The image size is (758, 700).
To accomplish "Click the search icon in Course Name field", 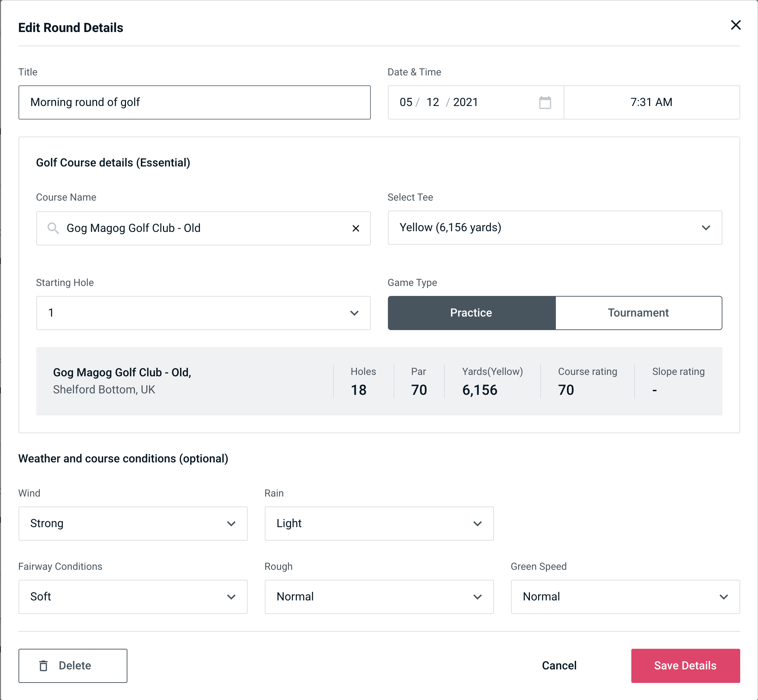I will coord(53,228).
